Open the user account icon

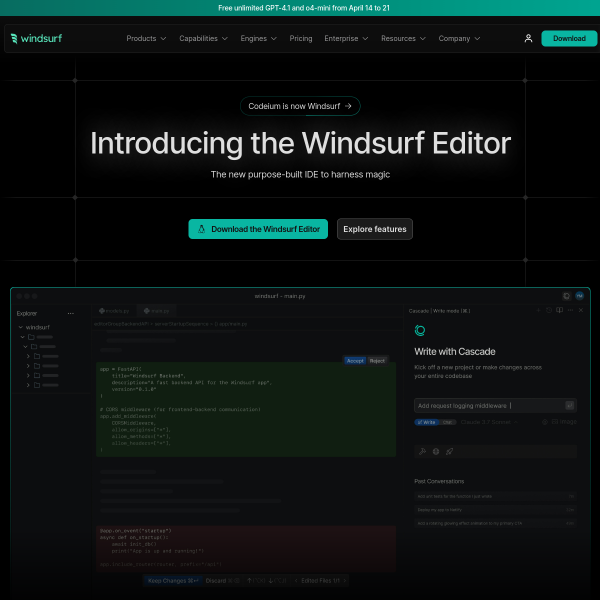click(528, 38)
